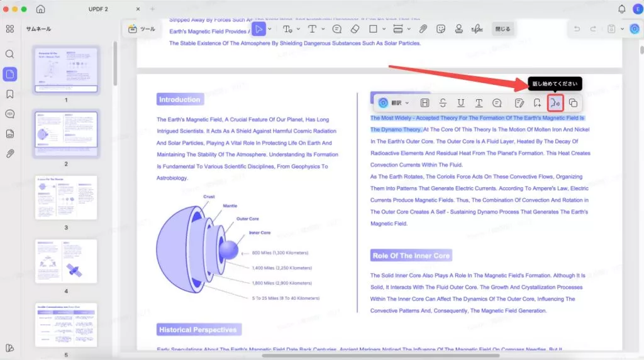Select the rectangle shape tool
Image resolution: width=644 pixels, height=360 pixels.
click(x=373, y=29)
